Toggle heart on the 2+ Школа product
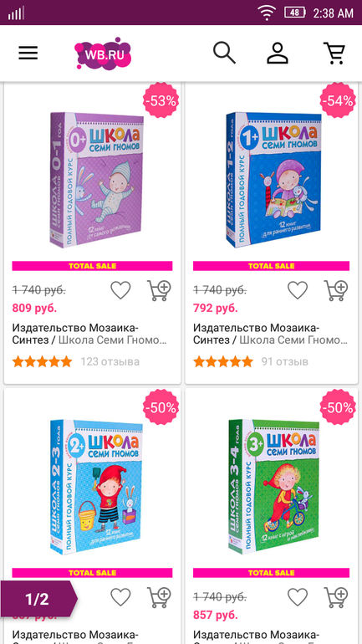The width and height of the screenshot is (362, 644). [120, 598]
